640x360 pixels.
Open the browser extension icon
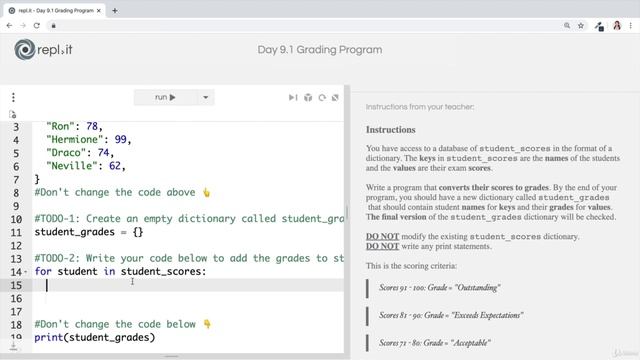click(x=599, y=26)
